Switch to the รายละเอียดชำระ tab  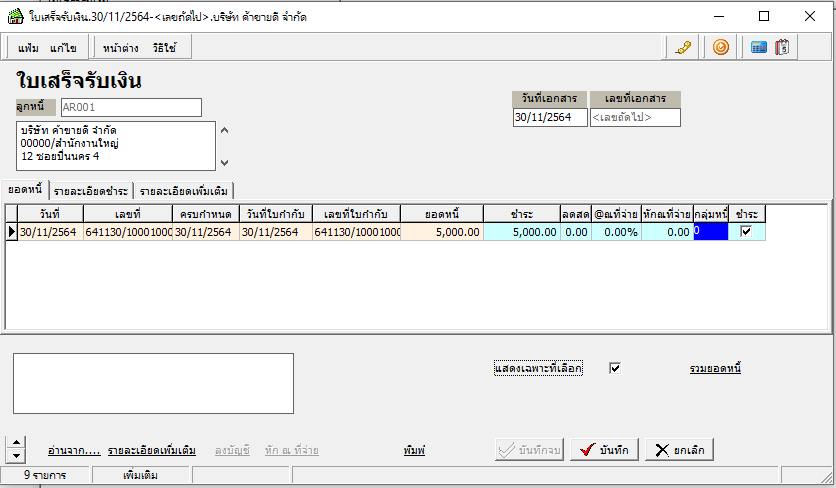[x=91, y=191]
